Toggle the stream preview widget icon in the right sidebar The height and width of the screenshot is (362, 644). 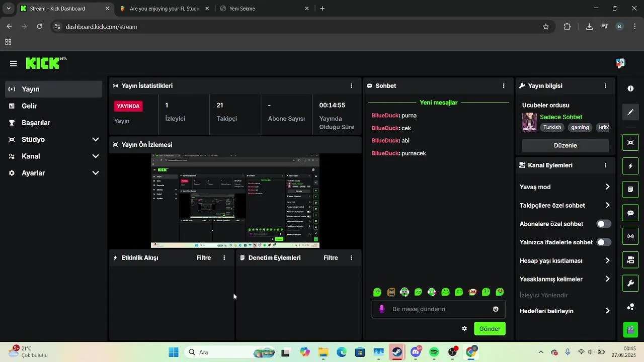[x=630, y=142]
